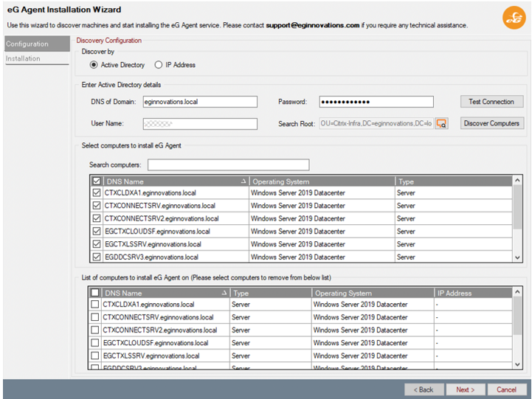Image resolution: width=532 pixels, height=399 pixels.
Task: Check EGCTXCLOUDSF.eginnovations.local in lower removal list
Action: click(x=95, y=343)
